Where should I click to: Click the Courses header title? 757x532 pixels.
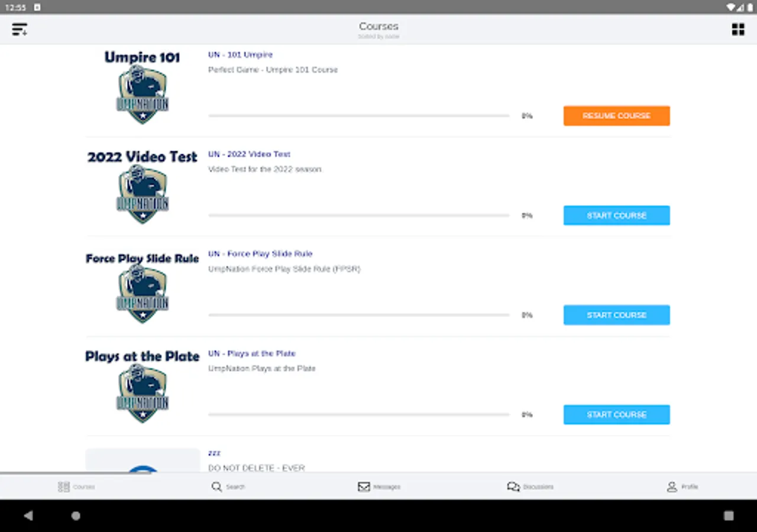click(378, 26)
